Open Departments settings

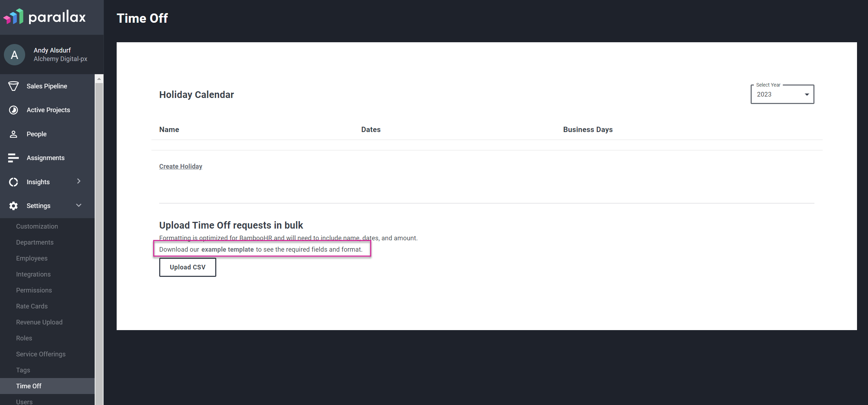pyautogui.click(x=35, y=242)
